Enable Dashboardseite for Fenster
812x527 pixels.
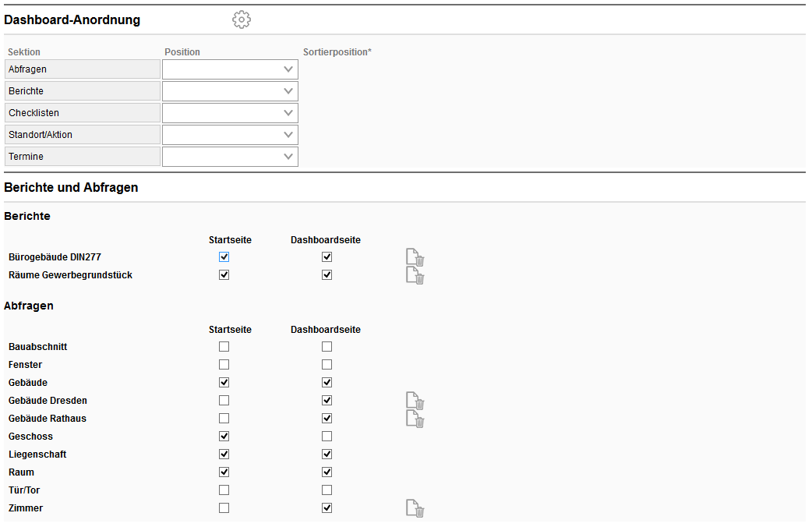pos(327,364)
